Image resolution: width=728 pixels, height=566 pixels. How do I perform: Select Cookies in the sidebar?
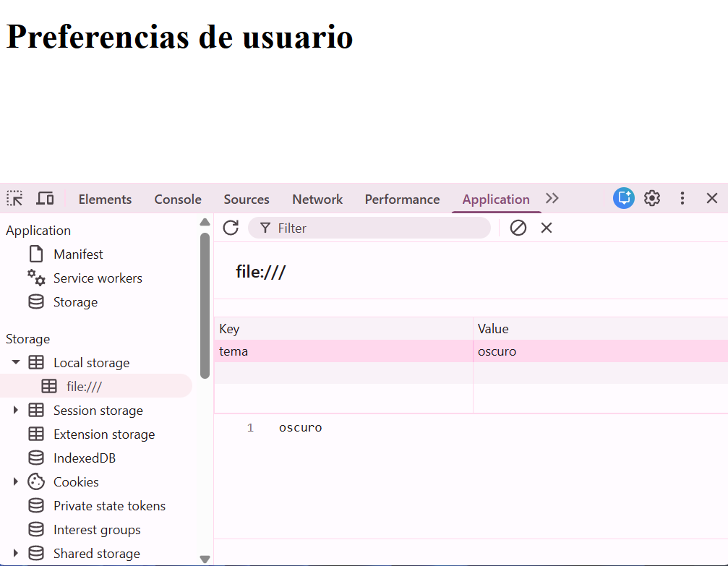[x=76, y=482]
